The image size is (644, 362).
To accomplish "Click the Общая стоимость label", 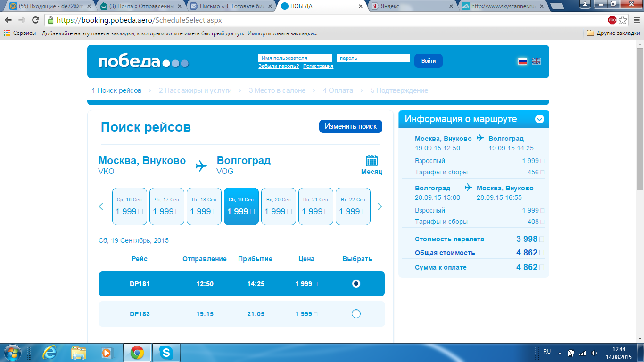I will pos(445,253).
